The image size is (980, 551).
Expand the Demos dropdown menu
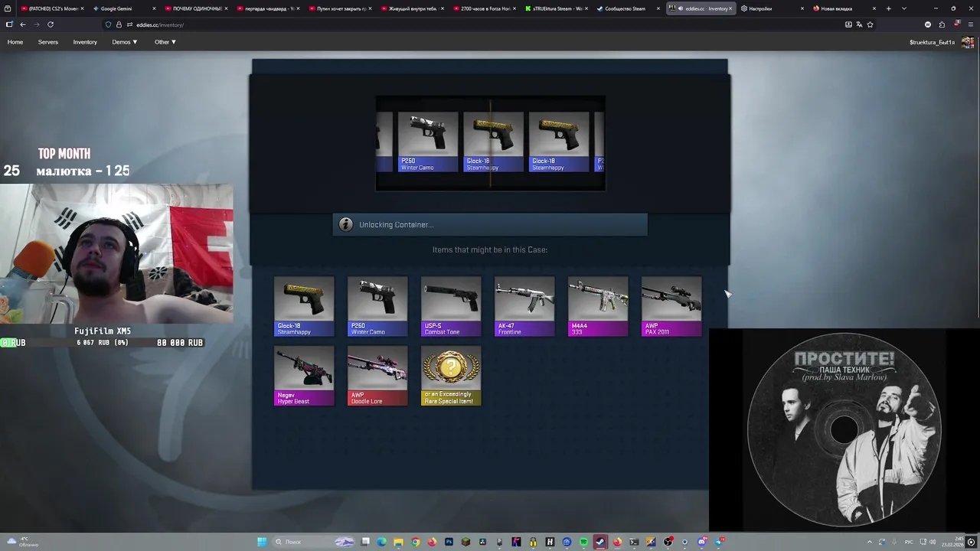[x=125, y=42]
